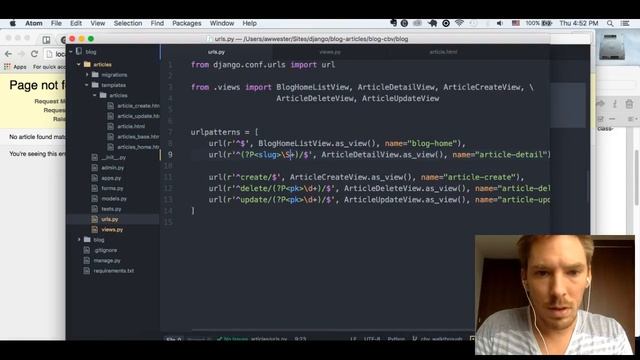The image size is (640, 360).
Task: Click the __init__.py file icon
Action: pyautogui.click(x=95, y=157)
